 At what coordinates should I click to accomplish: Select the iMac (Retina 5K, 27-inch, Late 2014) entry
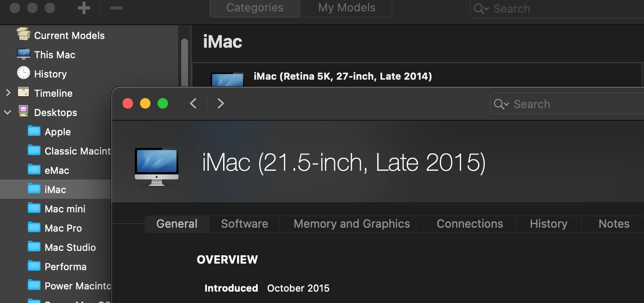tap(343, 76)
